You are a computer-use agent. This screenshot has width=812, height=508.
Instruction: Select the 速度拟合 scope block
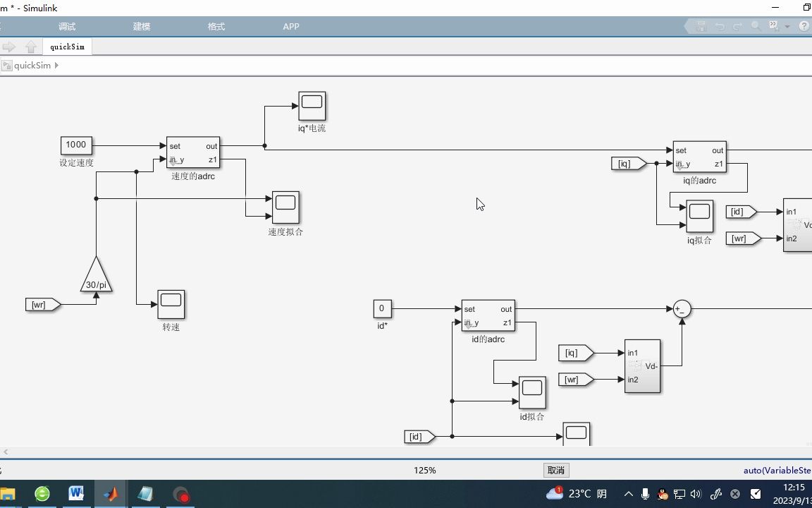[285, 207]
